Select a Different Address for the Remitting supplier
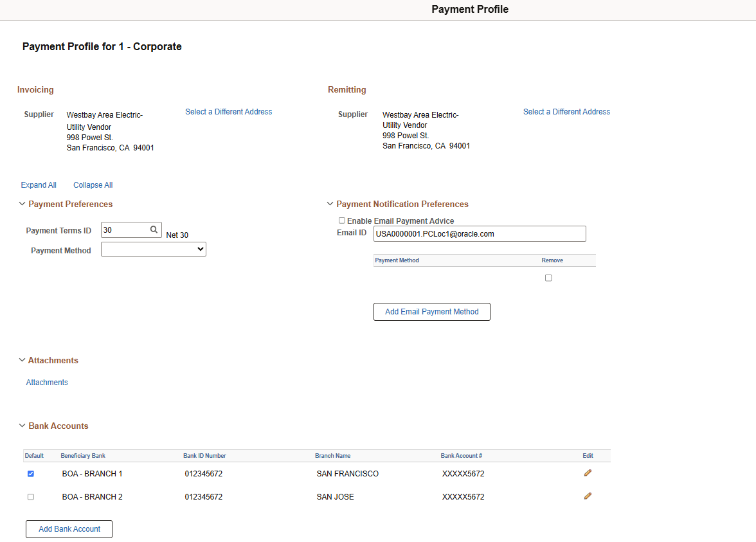Viewport: 756px width, 542px height. (566, 111)
